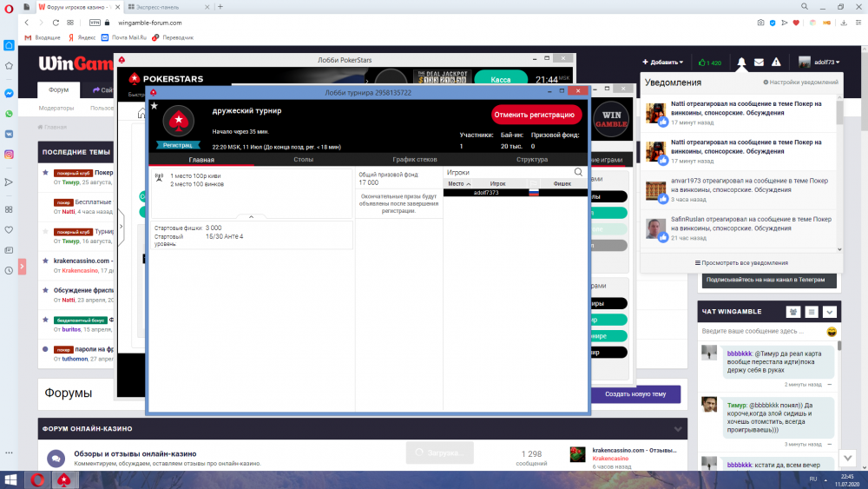
Task: Open Opera sidebar home icon
Action: (x=9, y=45)
